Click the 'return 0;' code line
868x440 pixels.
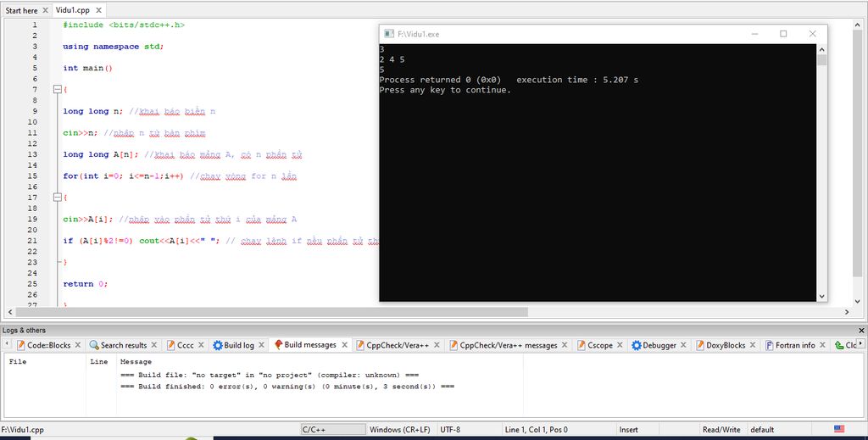coord(86,284)
